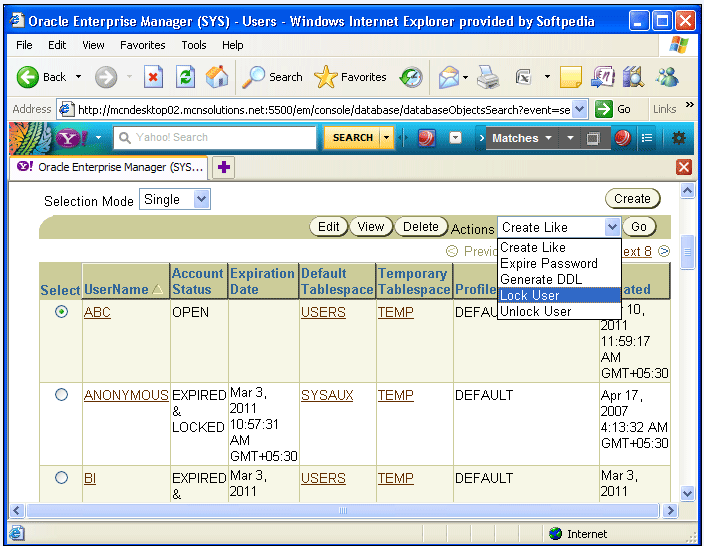Open the Yahoo logo dropdown arrow
The width and height of the screenshot is (704, 546).
pyautogui.click(x=98, y=138)
